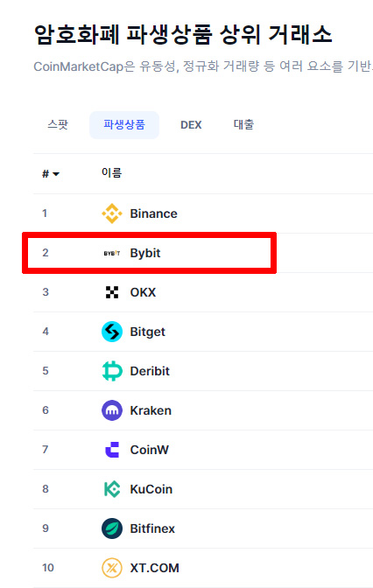
Task: Click the CoinW logo icon
Action: [112, 450]
